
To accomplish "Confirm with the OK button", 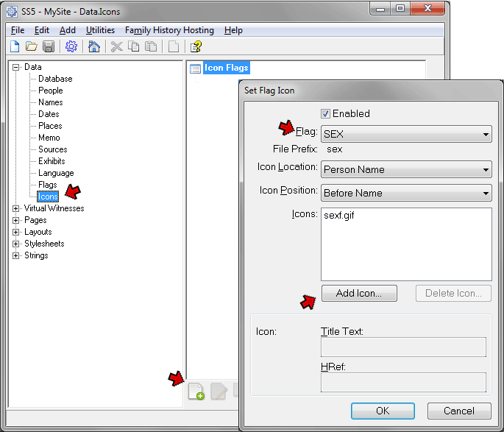I will (383, 411).
